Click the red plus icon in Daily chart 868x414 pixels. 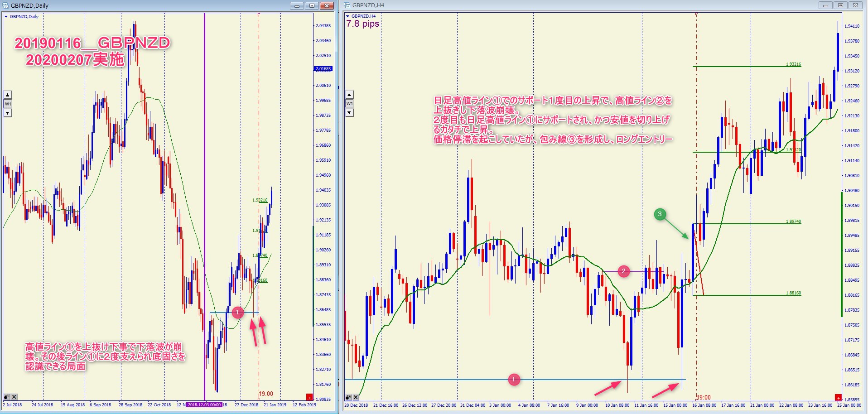[x=309, y=397]
